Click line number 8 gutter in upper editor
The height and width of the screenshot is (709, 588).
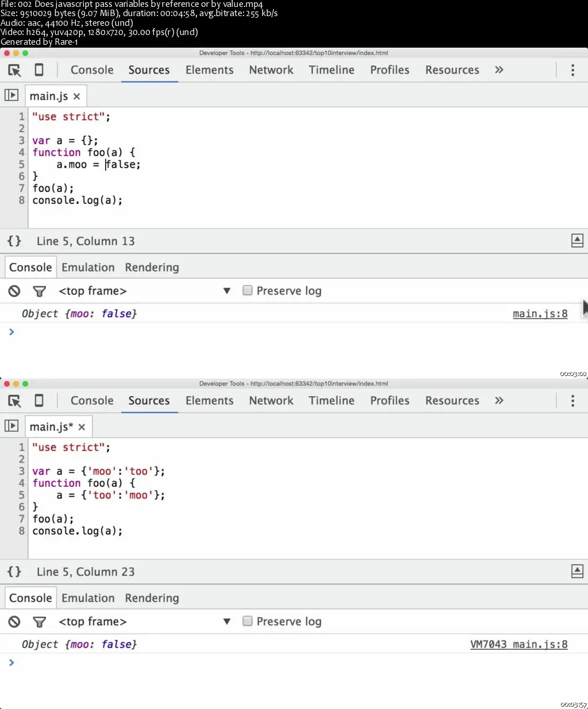coord(21,200)
